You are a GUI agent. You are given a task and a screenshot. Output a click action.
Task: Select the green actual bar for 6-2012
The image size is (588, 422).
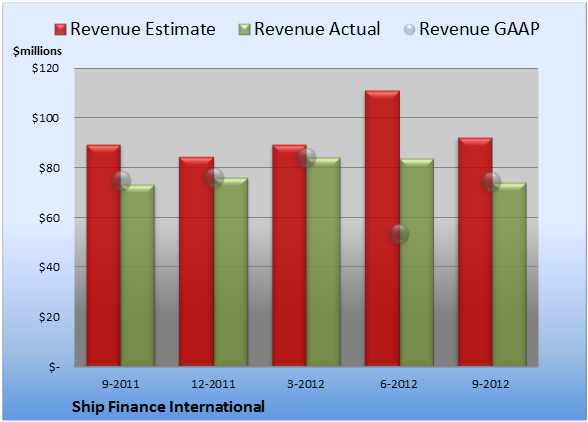[417, 262]
